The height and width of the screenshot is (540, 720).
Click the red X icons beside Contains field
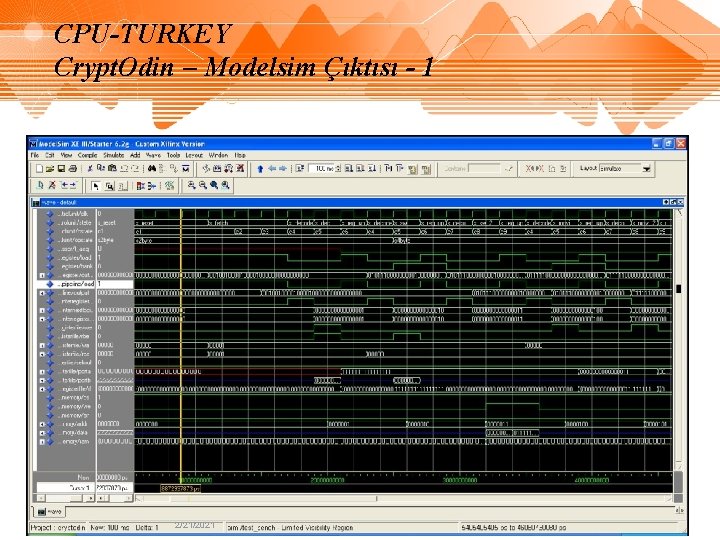[534, 169]
